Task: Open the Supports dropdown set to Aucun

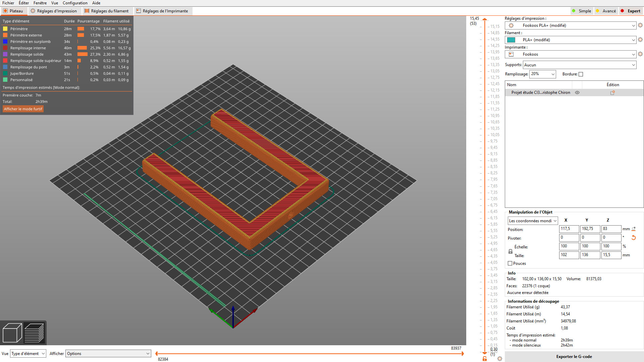Action: click(579, 65)
